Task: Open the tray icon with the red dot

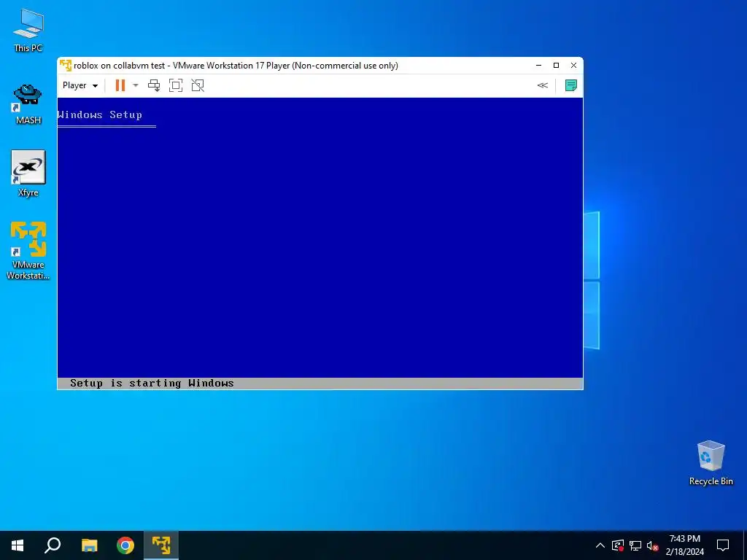Action: [618, 545]
